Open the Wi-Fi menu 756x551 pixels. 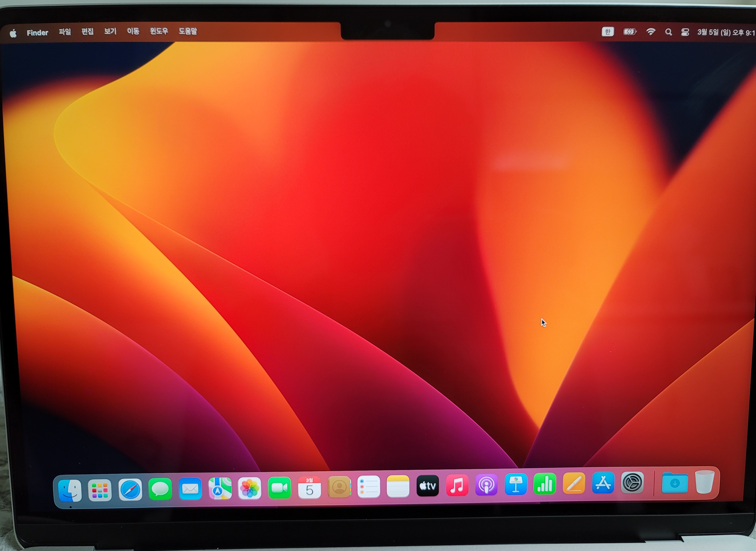tap(651, 32)
